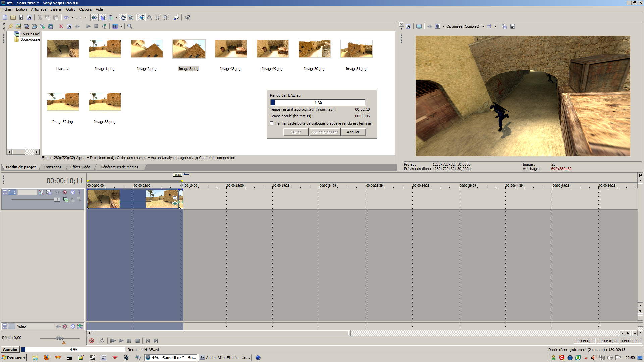Open Track FX on video track 1

point(58,192)
